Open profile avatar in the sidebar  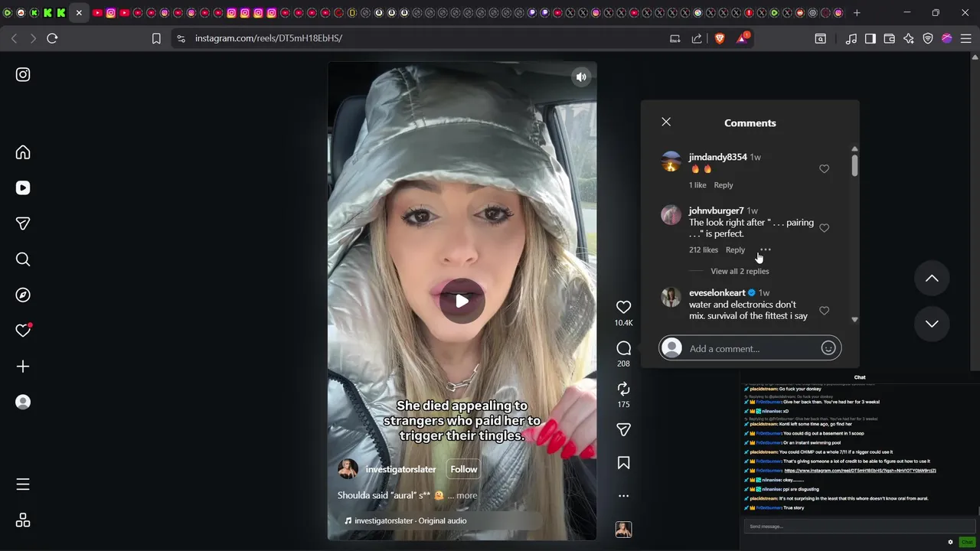[23, 402]
